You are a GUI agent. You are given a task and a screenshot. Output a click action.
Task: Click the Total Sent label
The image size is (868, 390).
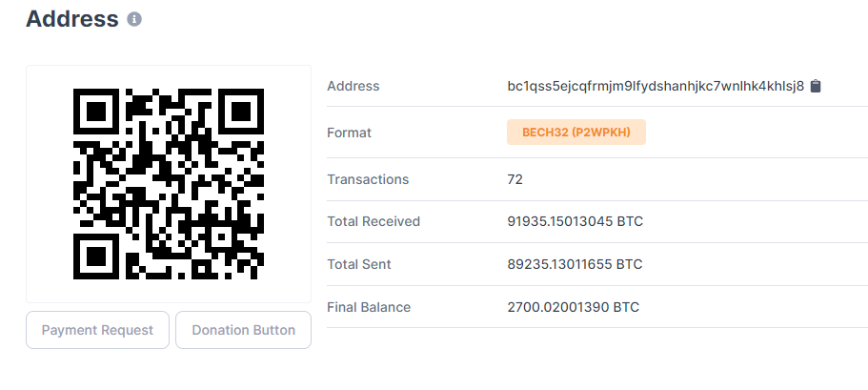(359, 264)
